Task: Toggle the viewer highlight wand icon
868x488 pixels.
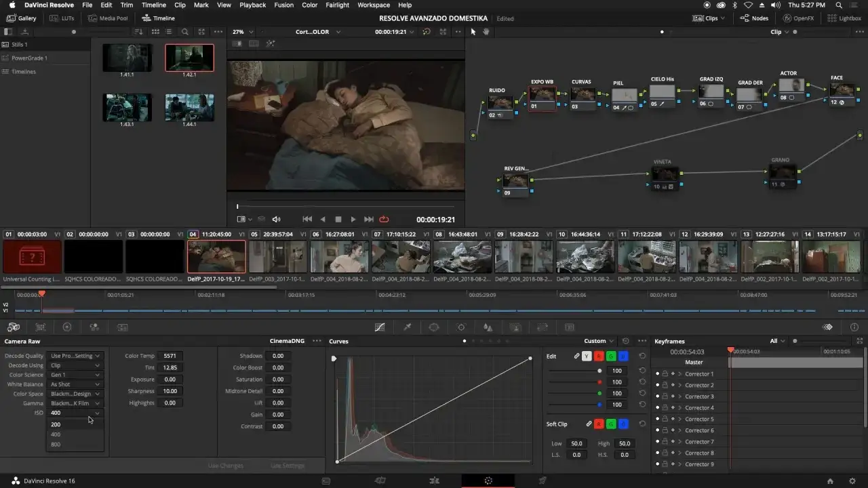Action: [271, 43]
